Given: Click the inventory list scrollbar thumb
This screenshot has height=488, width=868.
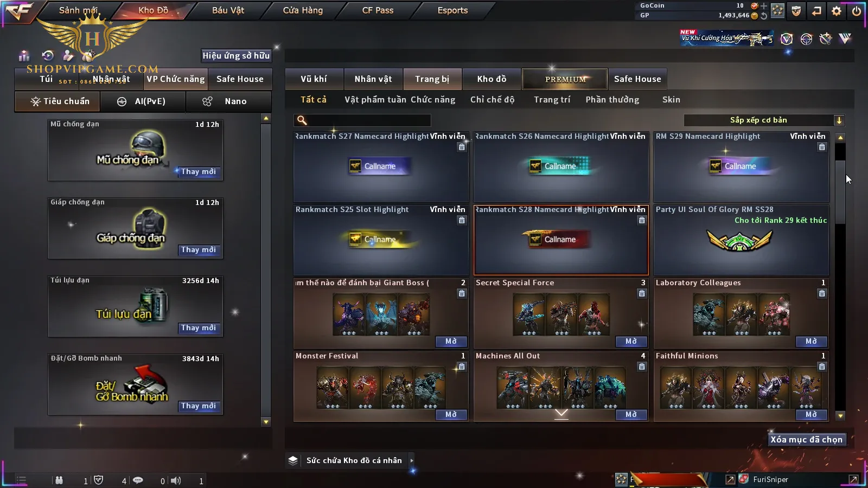Looking at the screenshot, I should coord(840,192).
